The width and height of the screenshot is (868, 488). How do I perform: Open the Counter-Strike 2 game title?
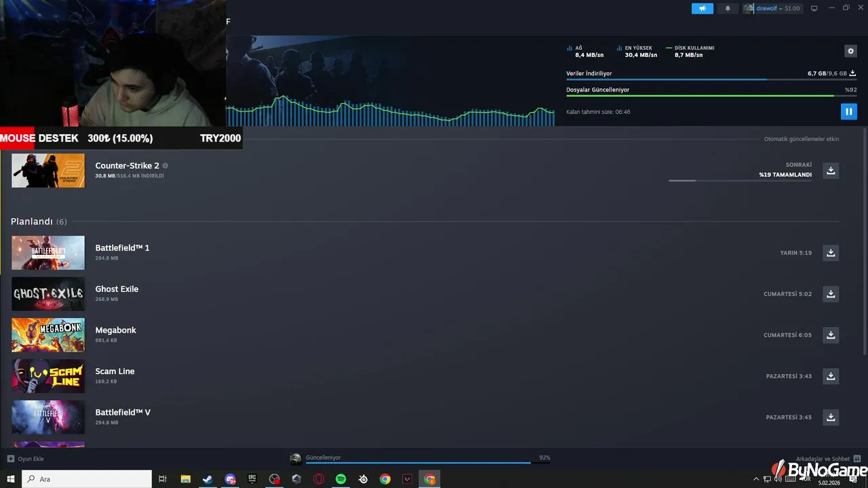click(127, 165)
